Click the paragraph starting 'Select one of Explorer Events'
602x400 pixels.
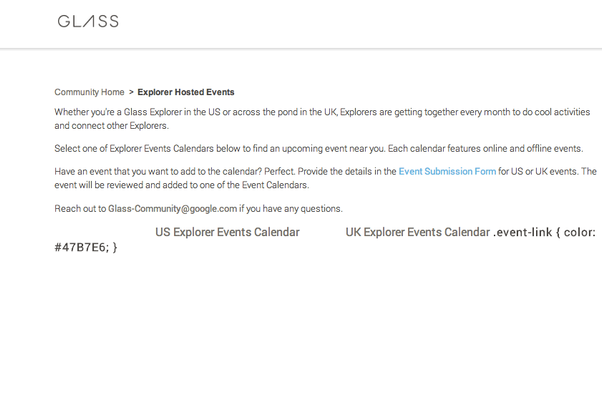319,149
